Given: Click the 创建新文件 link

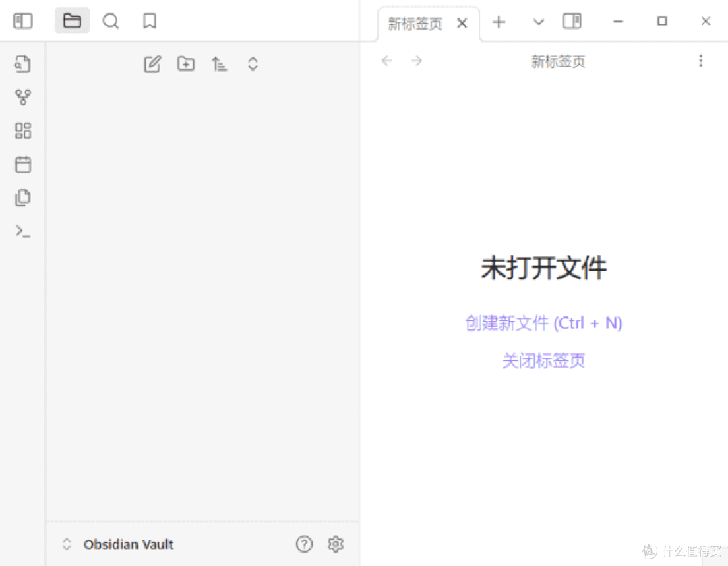Looking at the screenshot, I should pyautogui.click(x=543, y=322).
